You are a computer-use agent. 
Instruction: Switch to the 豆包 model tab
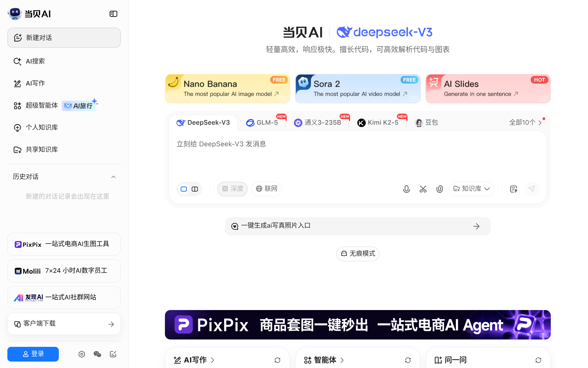427,122
